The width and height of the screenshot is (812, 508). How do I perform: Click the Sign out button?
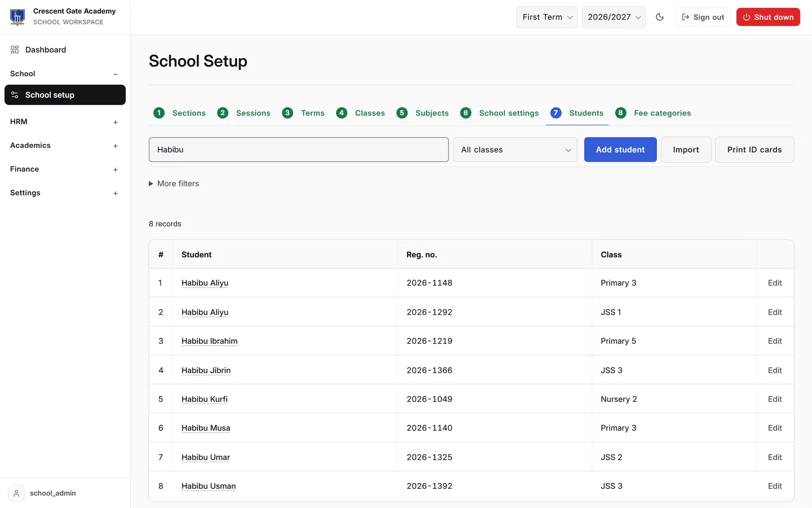[703, 17]
